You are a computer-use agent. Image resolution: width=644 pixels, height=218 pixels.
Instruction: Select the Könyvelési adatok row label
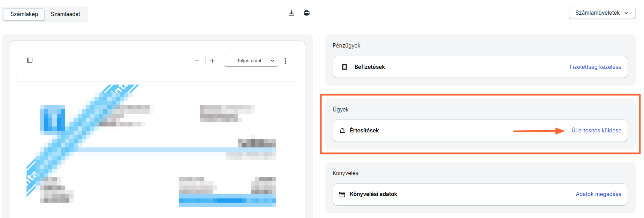tap(373, 194)
